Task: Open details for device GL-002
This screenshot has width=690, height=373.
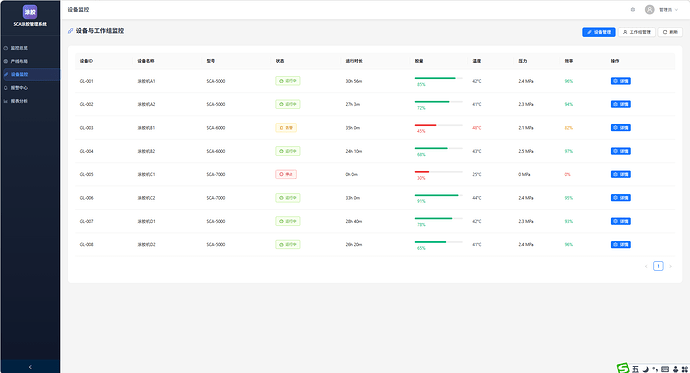Action: click(620, 104)
